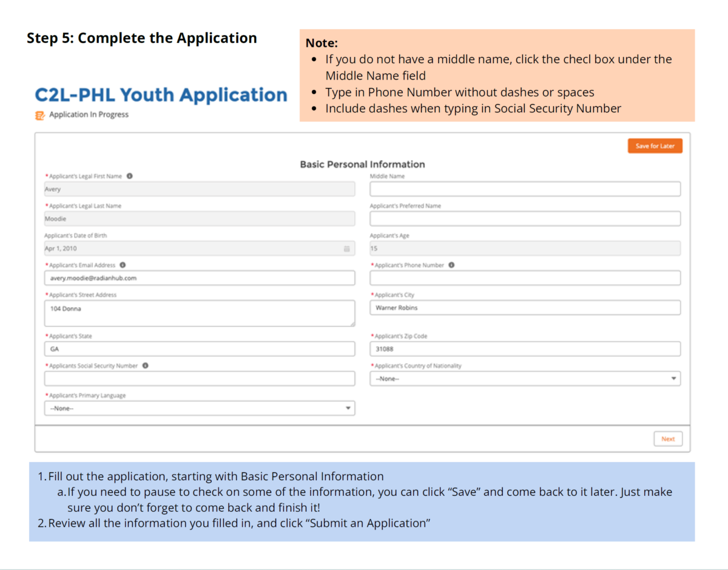This screenshot has width=728, height=570.
Task: Click the Next button
Action: [667, 439]
